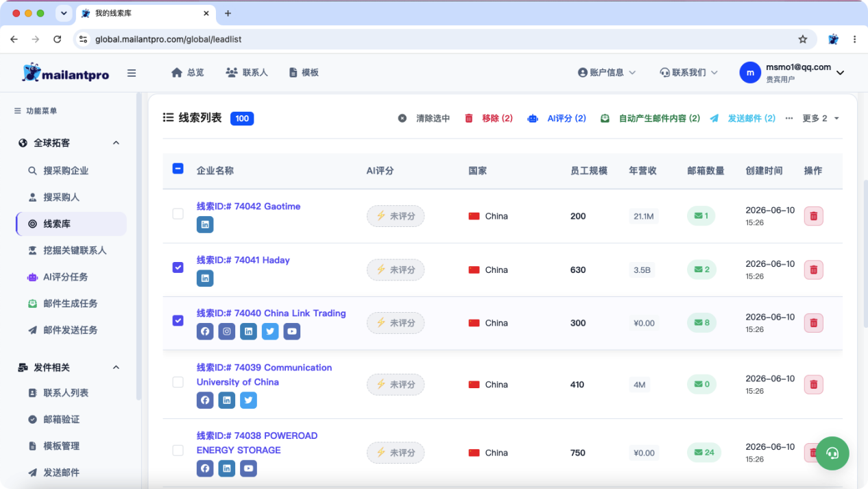Toggle the hamburger sidebar menu icon
Screen dimensions: 868x489
[x=132, y=73]
